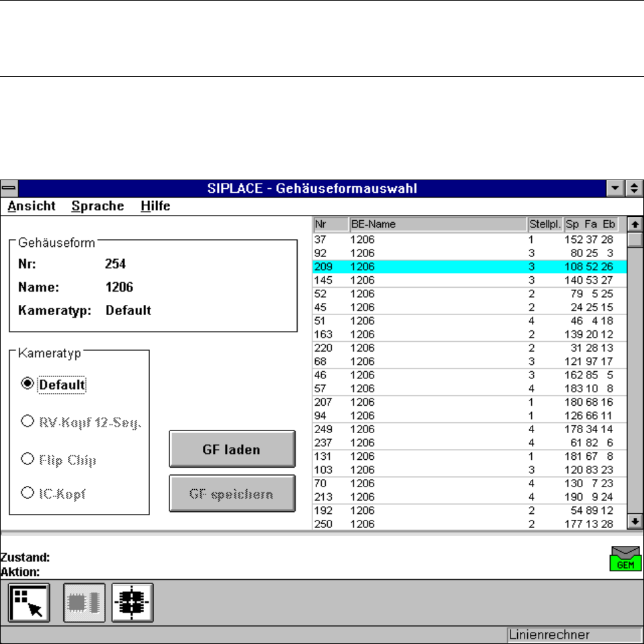Viewport: 644px width, 644px height.
Task: Click the Aktion status label
Action: click(x=20, y=572)
